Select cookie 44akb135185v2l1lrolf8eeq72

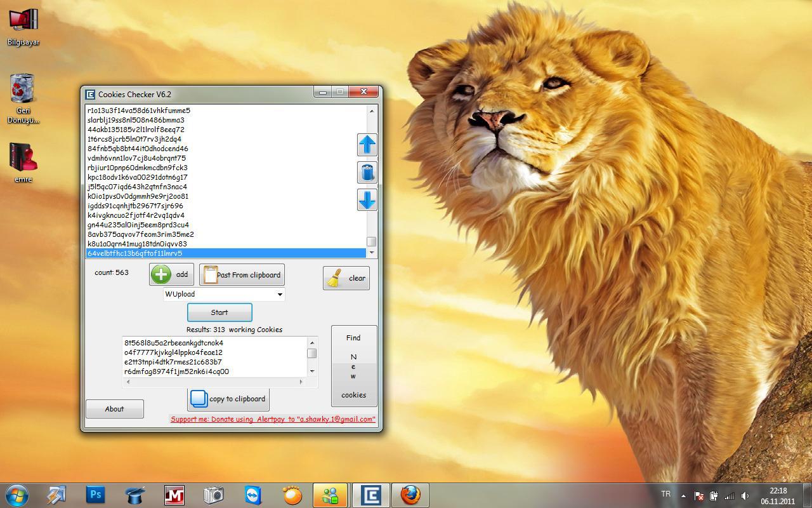tap(226, 130)
